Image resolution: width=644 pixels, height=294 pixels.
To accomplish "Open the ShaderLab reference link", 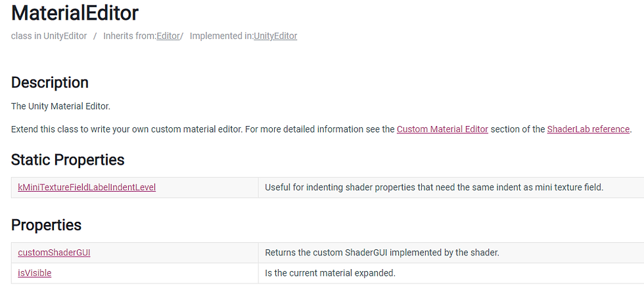I will point(588,129).
